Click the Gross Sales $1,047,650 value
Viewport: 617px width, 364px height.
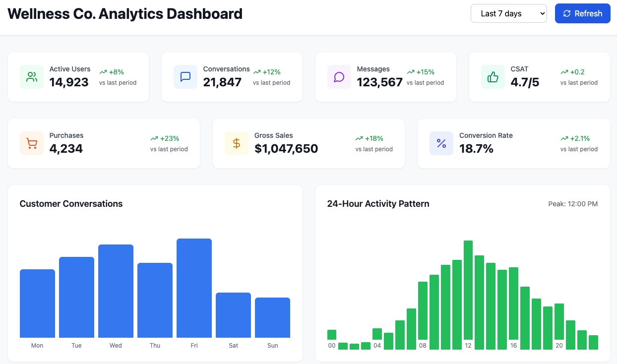[286, 148]
